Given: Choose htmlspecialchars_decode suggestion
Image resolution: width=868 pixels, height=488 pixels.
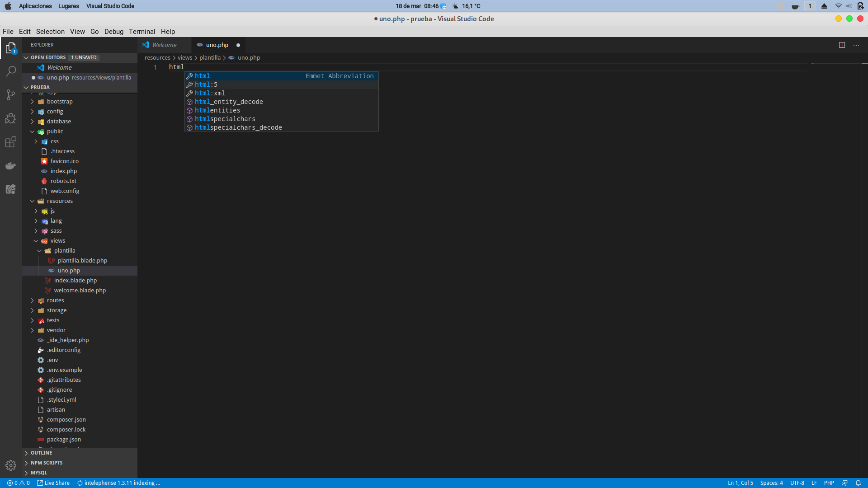Looking at the screenshot, I should coord(281,127).
